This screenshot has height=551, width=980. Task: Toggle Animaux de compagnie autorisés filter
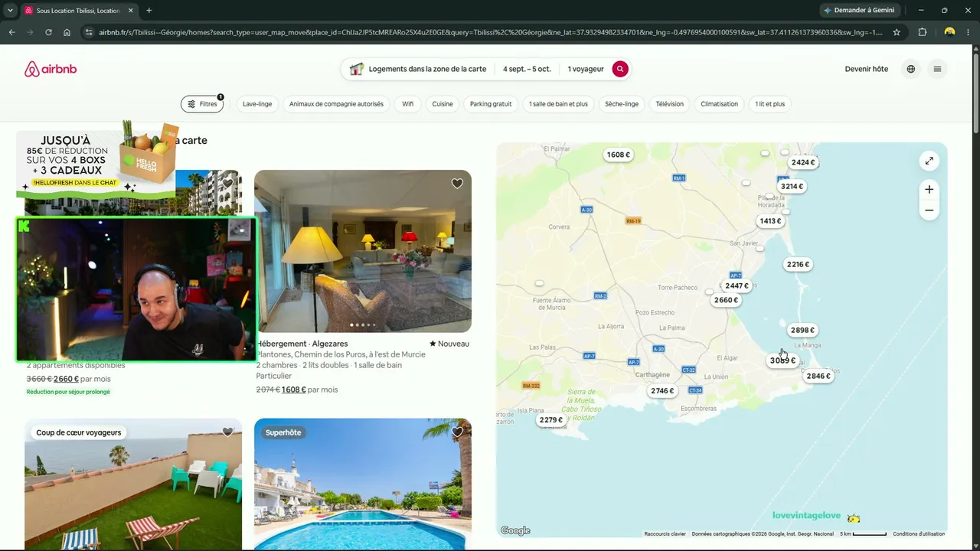tap(336, 104)
